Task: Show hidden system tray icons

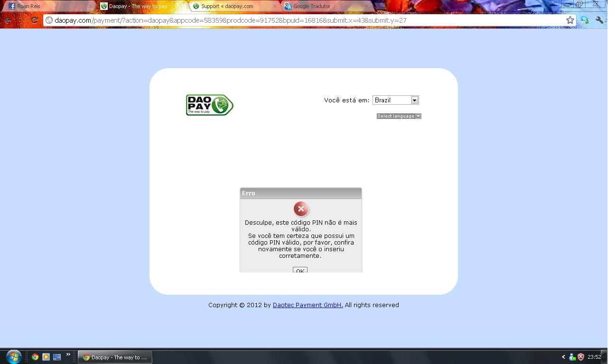Action: coord(563,357)
